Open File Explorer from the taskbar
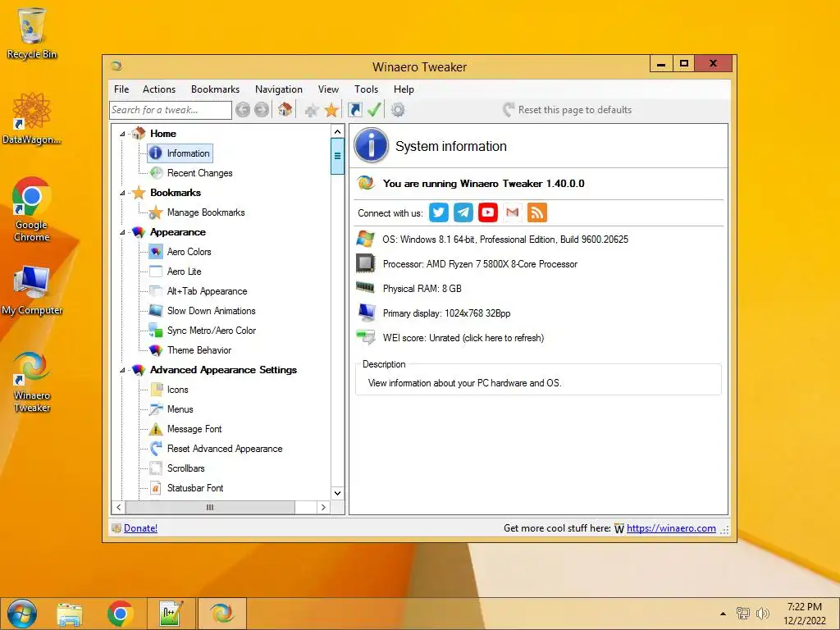Viewport: 840px width, 630px height. coord(70,614)
